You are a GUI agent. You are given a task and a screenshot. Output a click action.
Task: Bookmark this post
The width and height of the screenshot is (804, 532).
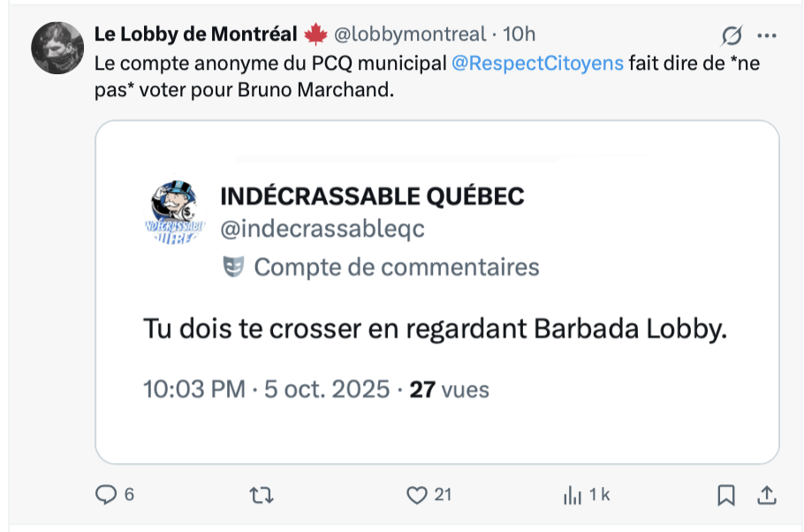point(726,496)
